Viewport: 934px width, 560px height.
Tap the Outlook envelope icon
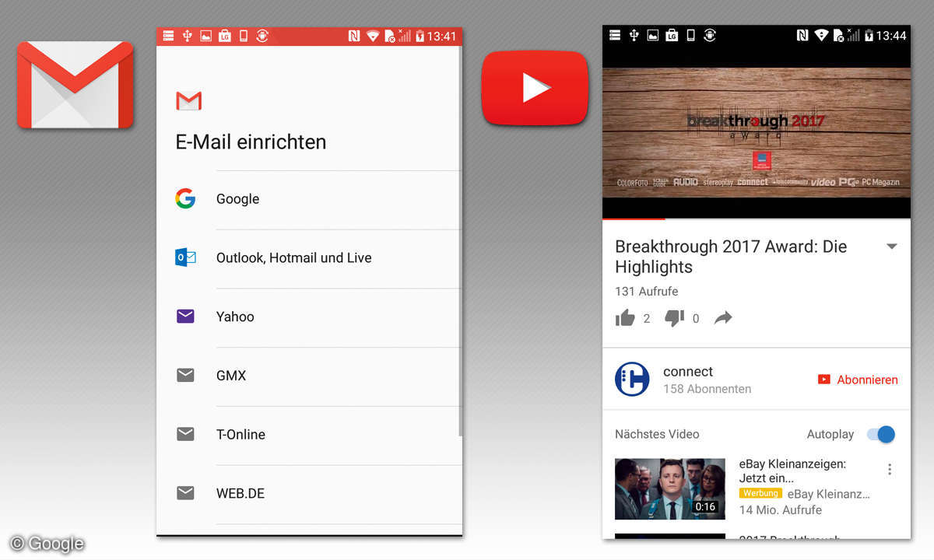click(x=185, y=257)
